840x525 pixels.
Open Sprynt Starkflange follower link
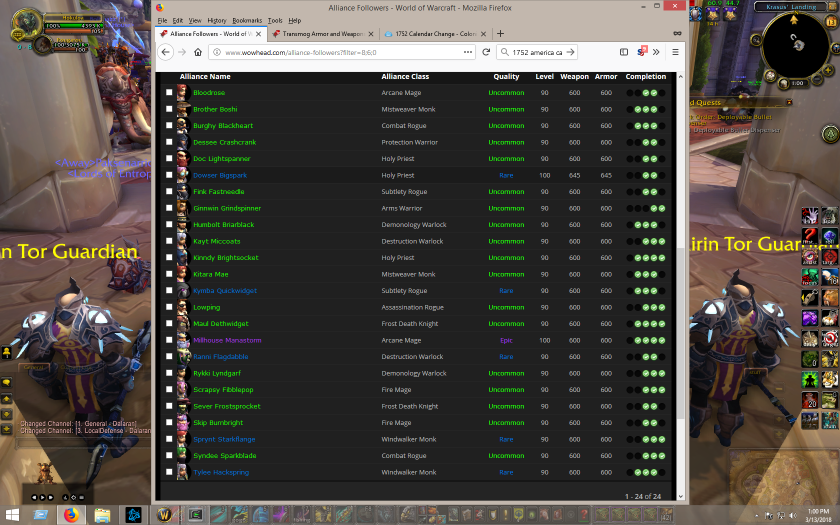[x=224, y=439]
